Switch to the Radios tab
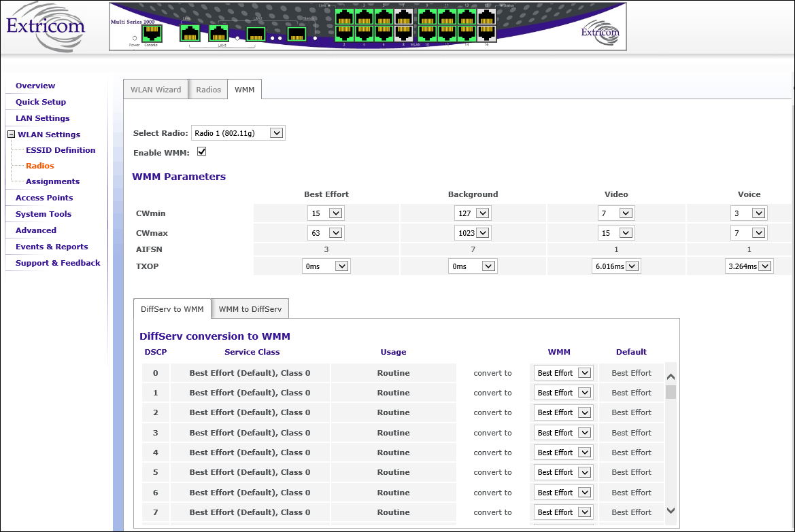The width and height of the screenshot is (795, 532). 208,89
